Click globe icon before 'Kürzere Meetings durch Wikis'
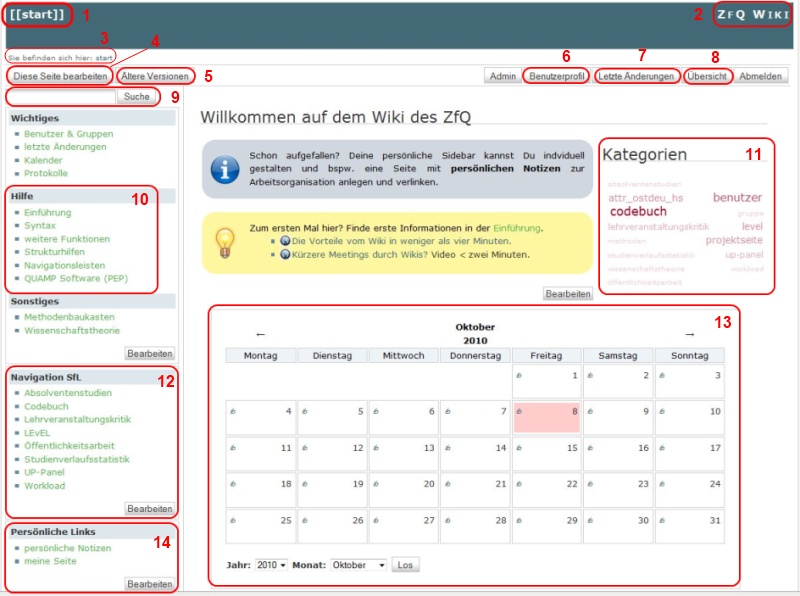Screen dimensions: 800x596 [285, 254]
